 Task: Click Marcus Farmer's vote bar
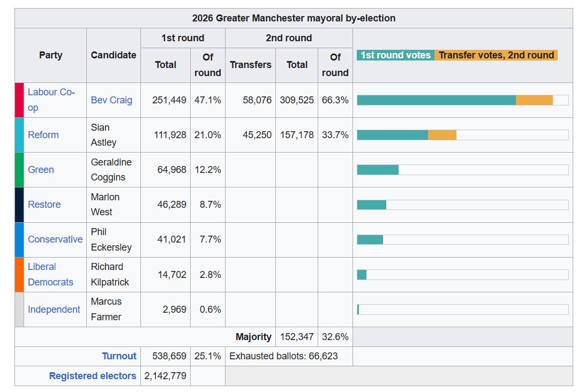[x=463, y=310]
